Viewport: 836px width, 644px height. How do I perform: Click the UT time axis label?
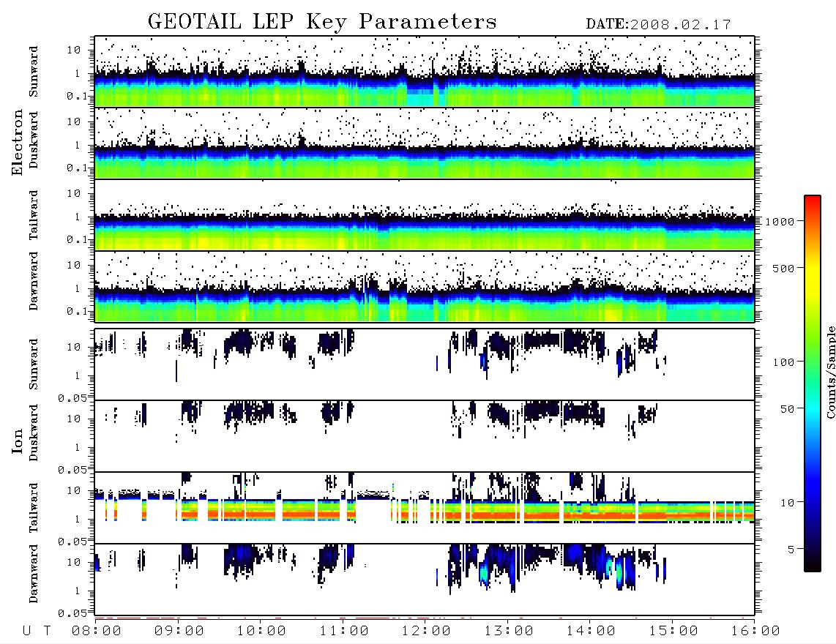coord(37,631)
